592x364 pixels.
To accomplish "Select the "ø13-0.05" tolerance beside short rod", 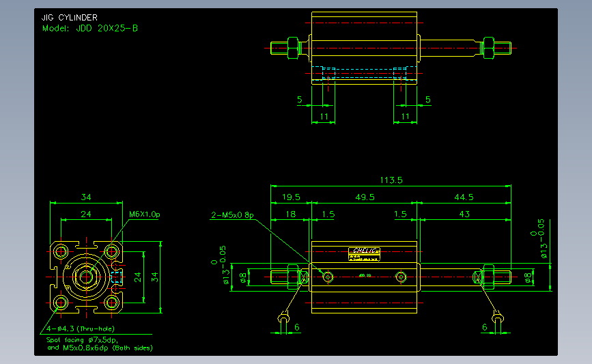I will [220, 265].
